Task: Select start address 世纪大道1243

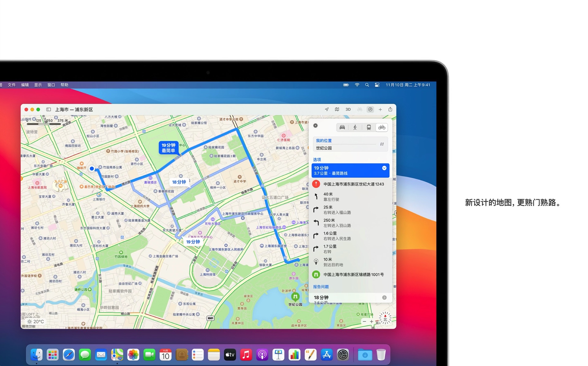Action: 350,184
